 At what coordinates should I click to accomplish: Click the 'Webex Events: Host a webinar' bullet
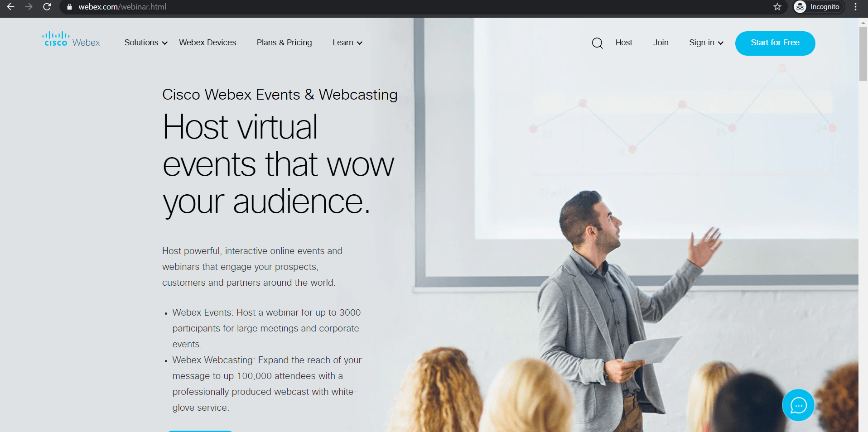coord(266,328)
